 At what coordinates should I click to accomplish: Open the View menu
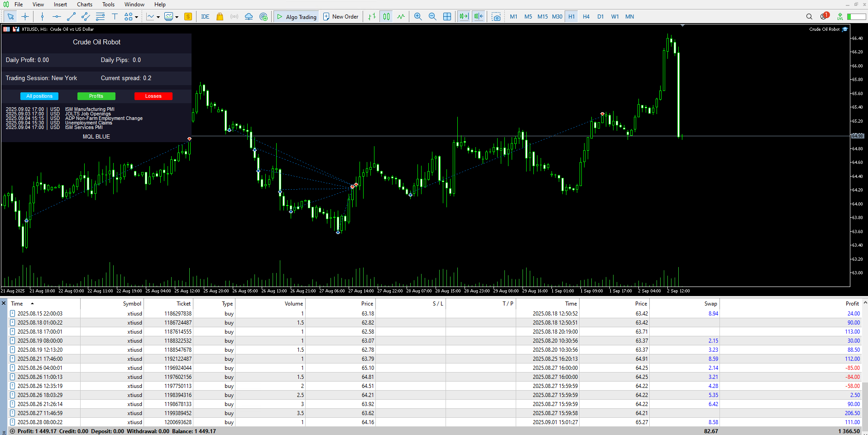coord(38,5)
